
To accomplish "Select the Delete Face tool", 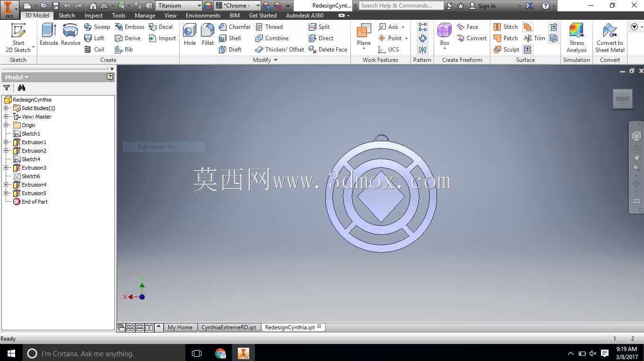I will click(328, 50).
